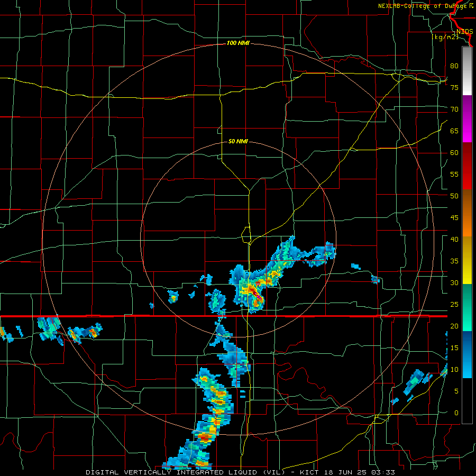Click the "NIDS" label above the scale
The width and height of the screenshot is (476, 476).
[464, 32]
